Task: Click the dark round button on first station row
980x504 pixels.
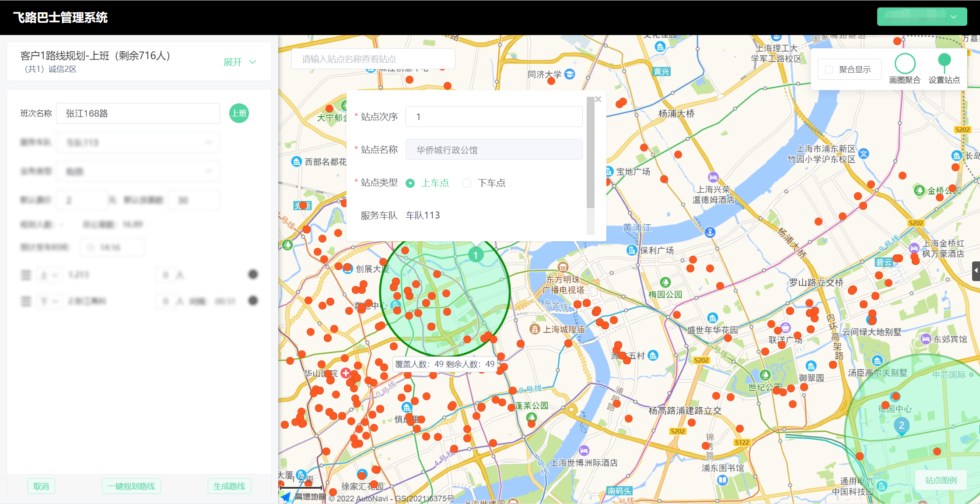Action: click(x=253, y=275)
